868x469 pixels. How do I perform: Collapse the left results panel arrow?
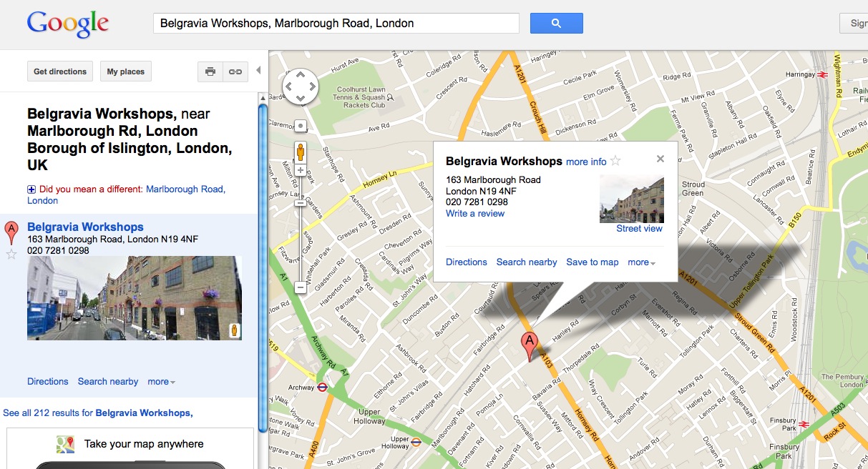pos(258,71)
